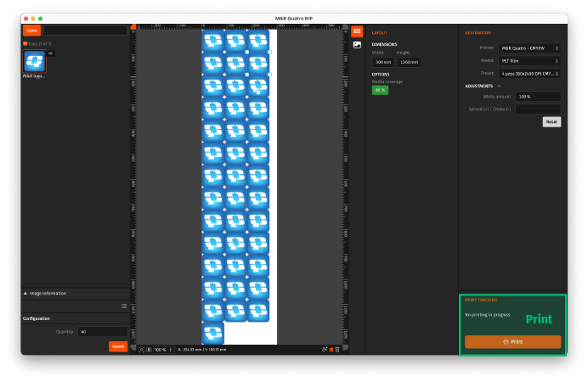Collapse the Image Information section
The width and height of the screenshot is (588, 382).
pyautogui.click(x=25, y=293)
